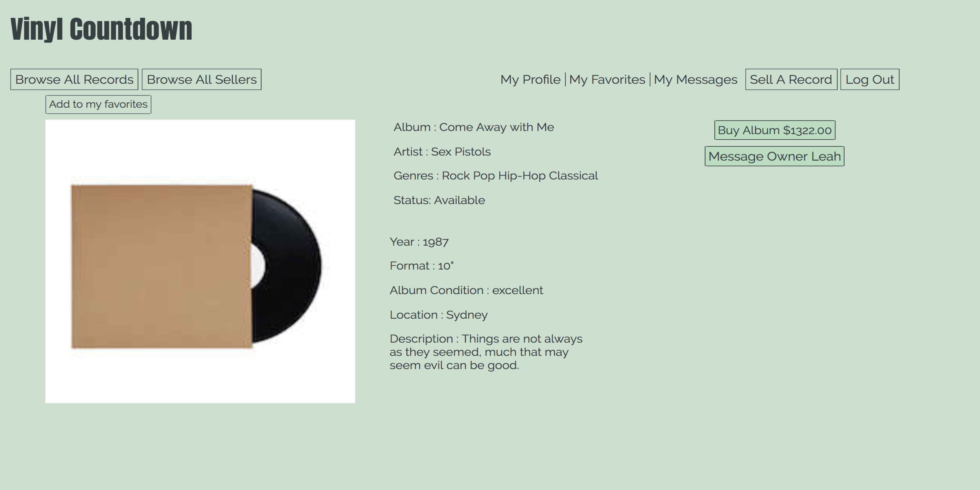This screenshot has height=490, width=980.
Task: Add this record to my favorites
Action: (x=98, y=104)
